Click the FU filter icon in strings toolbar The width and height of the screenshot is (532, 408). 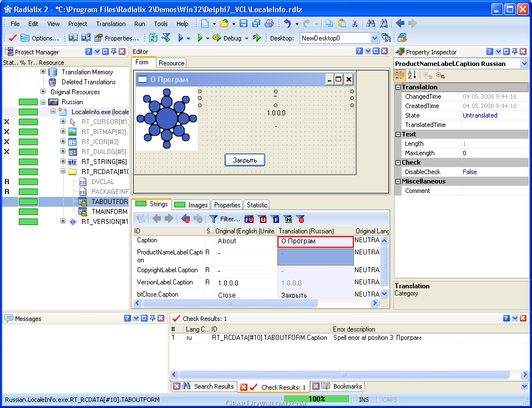pos(249,219)
